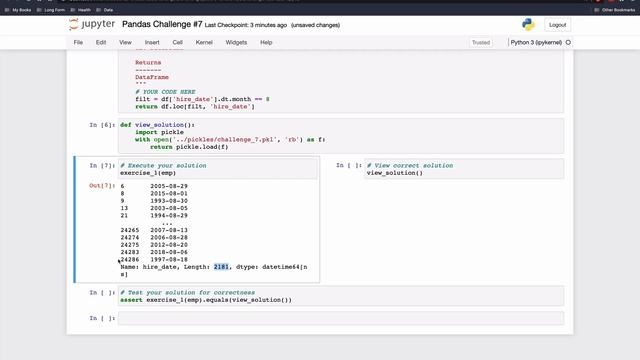Click the output row 2005-08-29
The width and height of the screenshot is (640, 360).
point(154,186)
